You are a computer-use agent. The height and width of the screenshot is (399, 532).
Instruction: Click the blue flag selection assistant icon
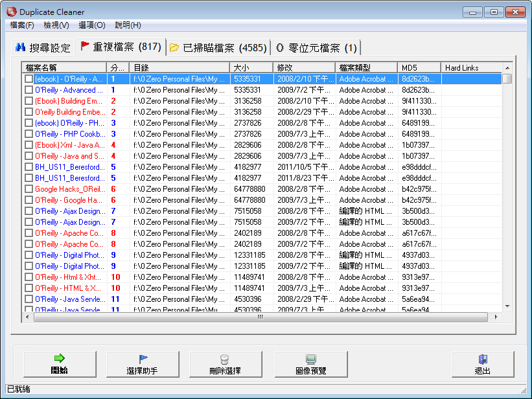pos(143,359)
